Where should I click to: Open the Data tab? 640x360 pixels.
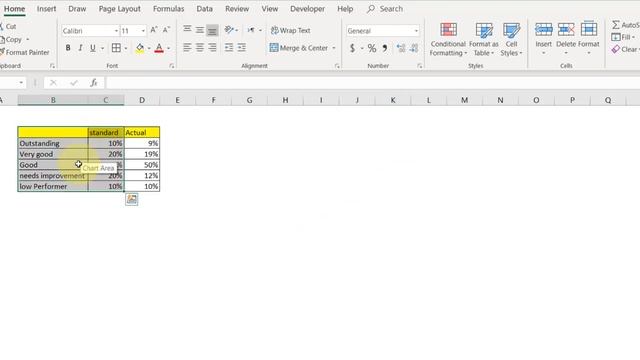click(x=204, y=9)
